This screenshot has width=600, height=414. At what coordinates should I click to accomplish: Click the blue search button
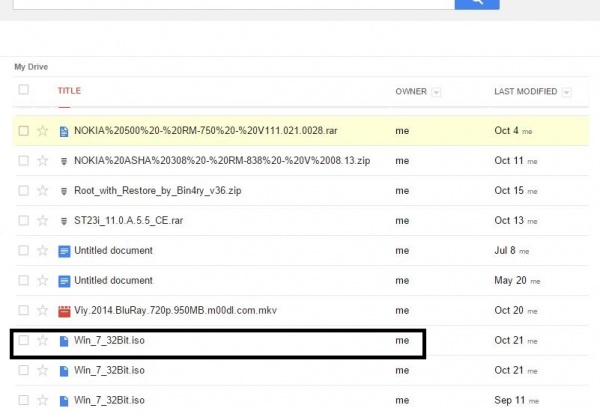pyautogui.click(x=477, y=4)
